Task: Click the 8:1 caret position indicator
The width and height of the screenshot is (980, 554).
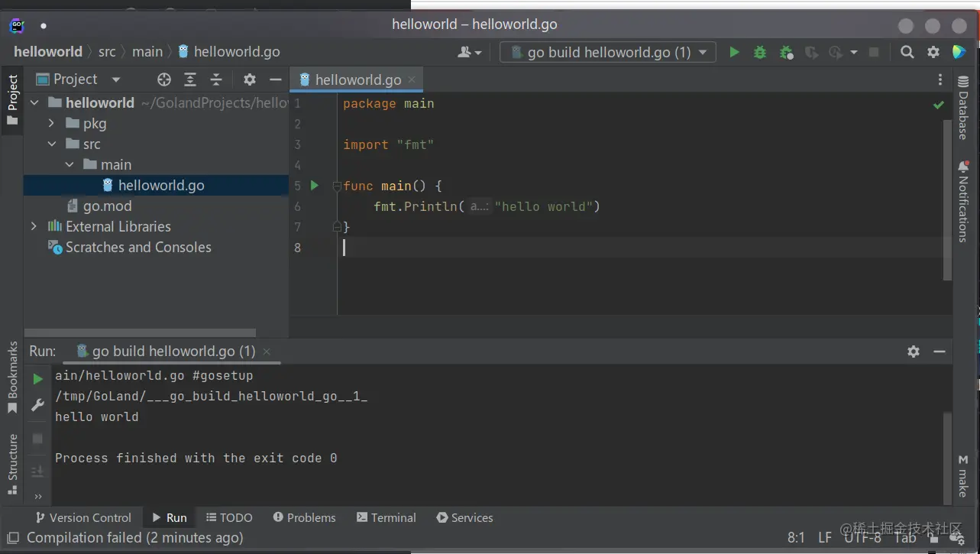Action: pos(796,538)
